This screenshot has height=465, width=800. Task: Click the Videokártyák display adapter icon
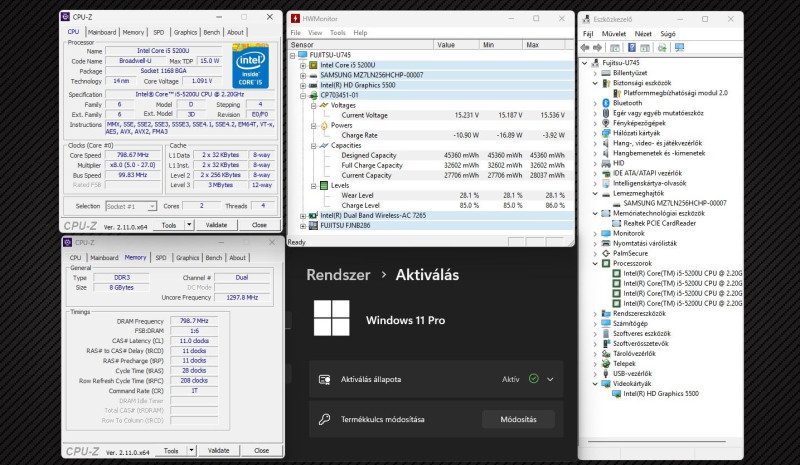click(x=606, y=383)
